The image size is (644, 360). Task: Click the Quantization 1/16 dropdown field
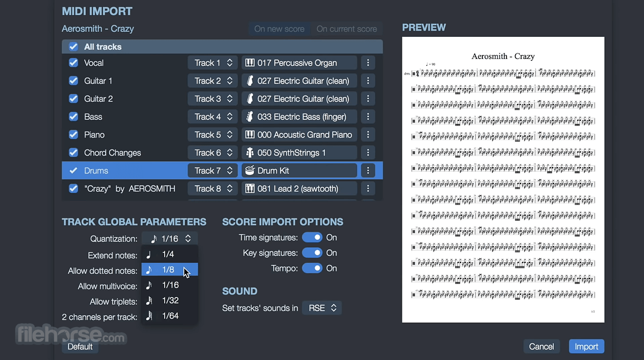pos(170,239)
